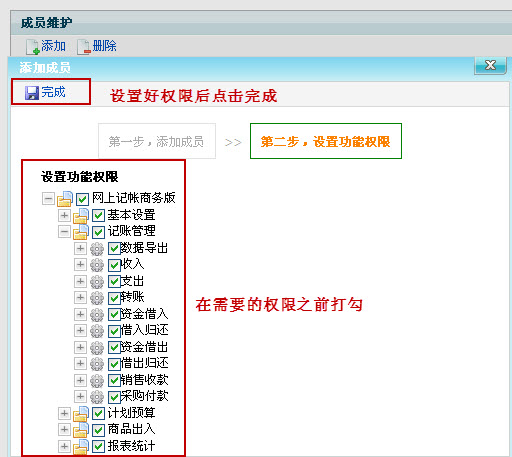
Task: Expand the 支出 permission node
Action: (x=80, y=281)
